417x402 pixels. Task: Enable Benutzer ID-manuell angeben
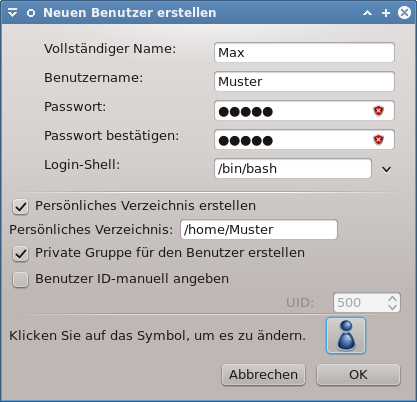(x=20, y=279)
